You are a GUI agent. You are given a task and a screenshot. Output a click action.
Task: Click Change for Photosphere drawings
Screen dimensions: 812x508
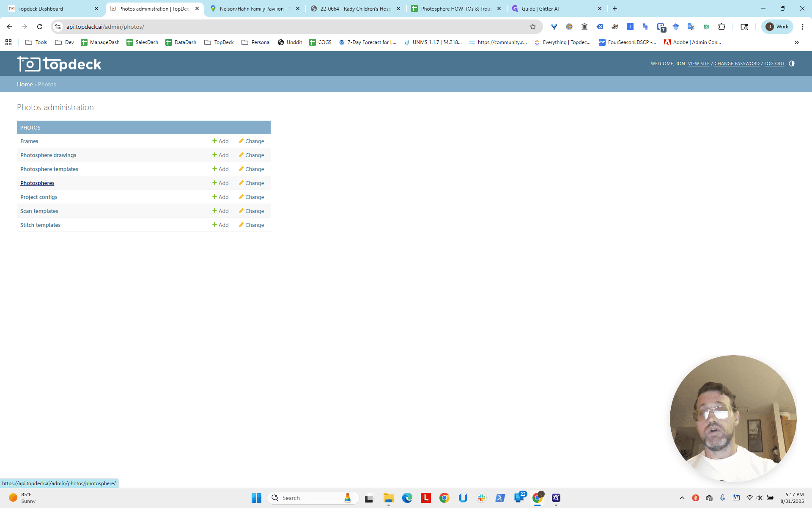click(251, 155)
